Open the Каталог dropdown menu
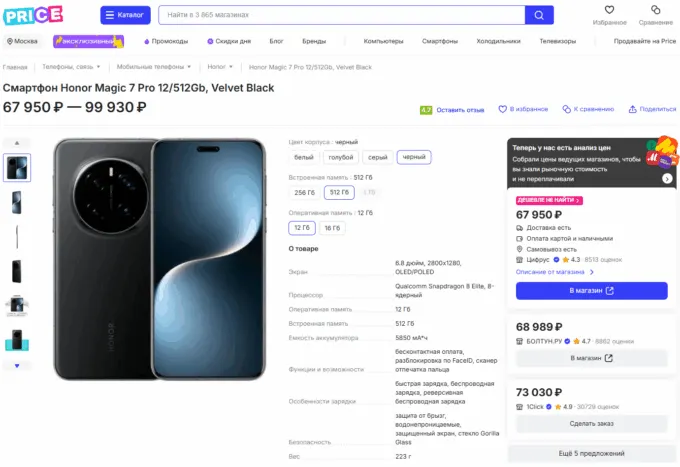 point(126,15)
